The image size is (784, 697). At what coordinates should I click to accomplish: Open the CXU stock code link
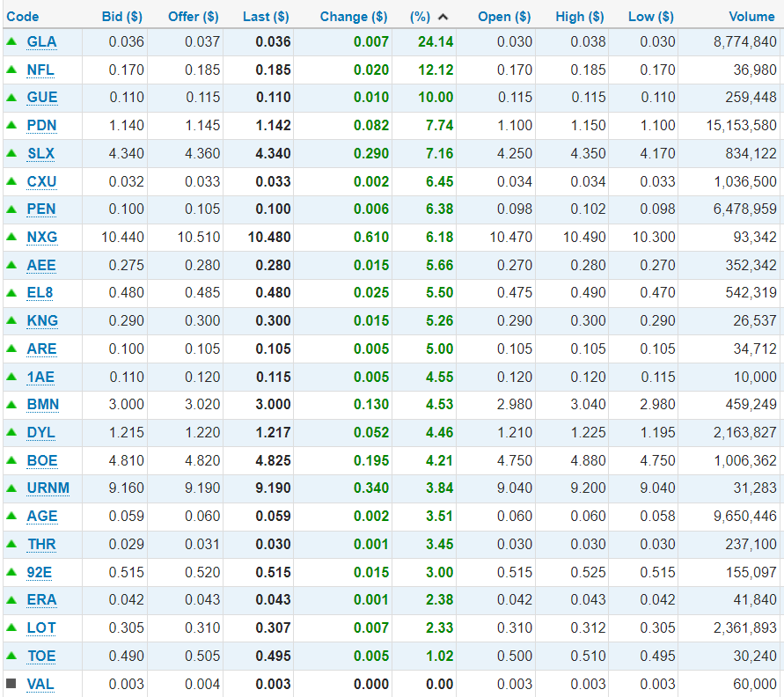41,181
